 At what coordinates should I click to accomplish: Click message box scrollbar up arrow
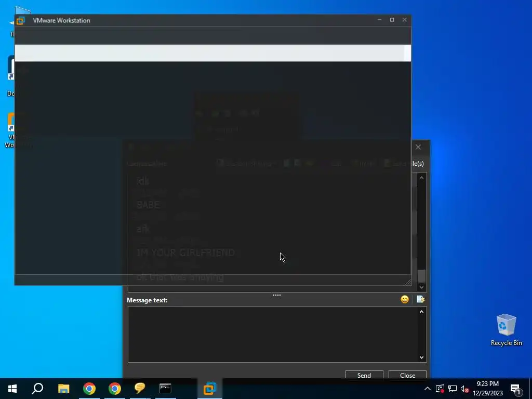click(x=421, y=312)
